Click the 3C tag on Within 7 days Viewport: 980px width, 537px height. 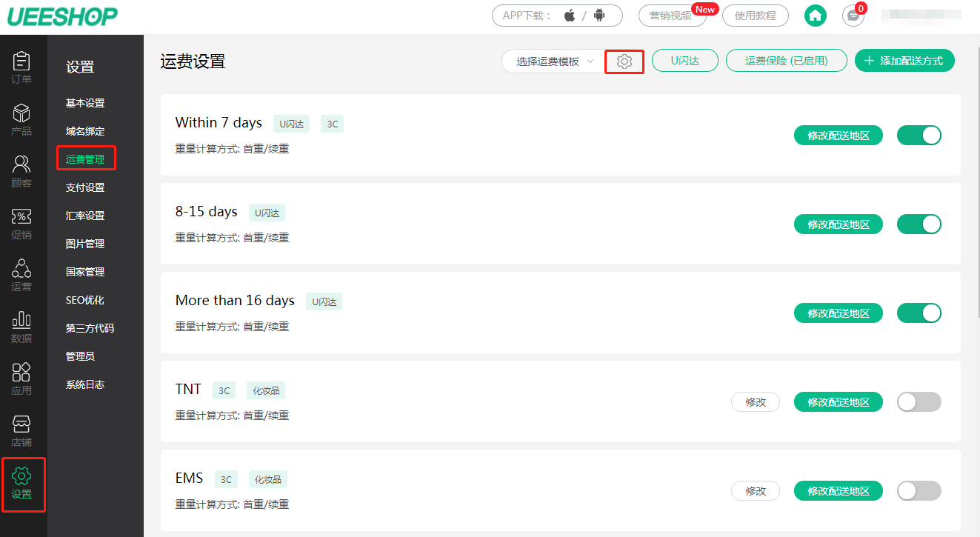point(333,124)
